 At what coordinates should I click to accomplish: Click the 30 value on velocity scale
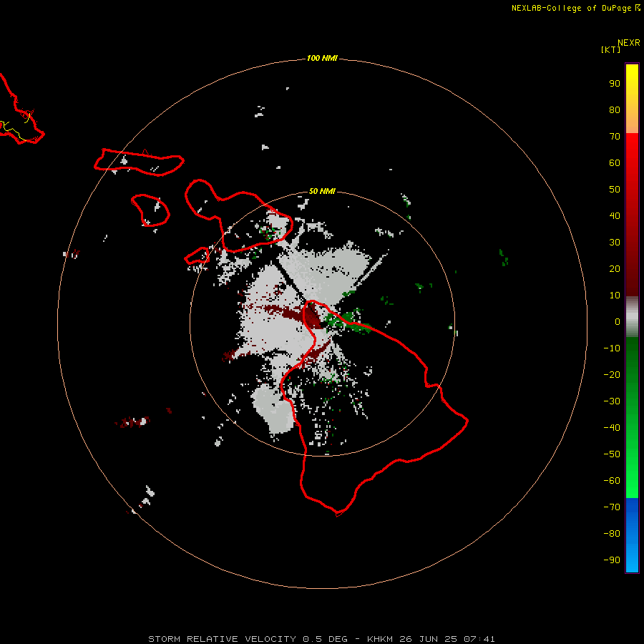[x=615, y=243]
